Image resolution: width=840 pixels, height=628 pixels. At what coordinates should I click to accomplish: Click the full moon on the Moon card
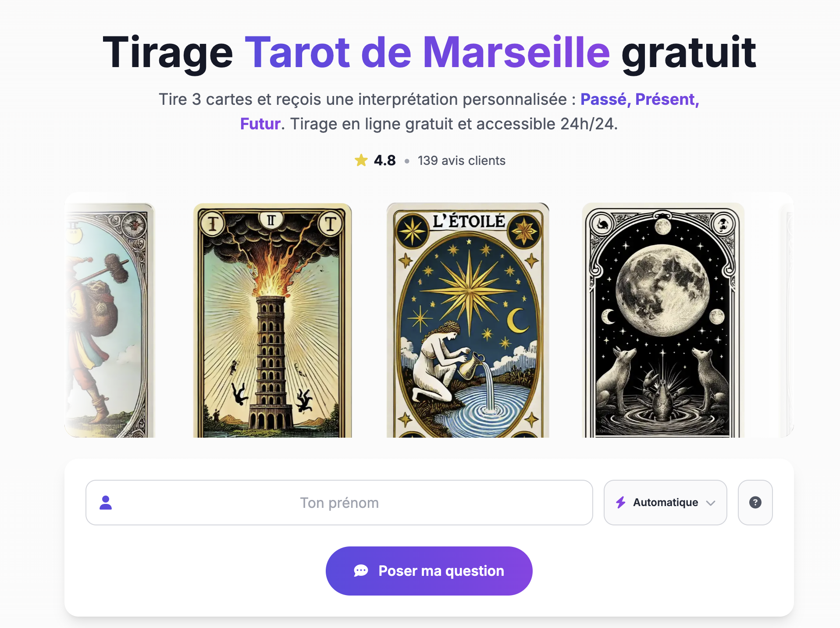tap(662, 290)
